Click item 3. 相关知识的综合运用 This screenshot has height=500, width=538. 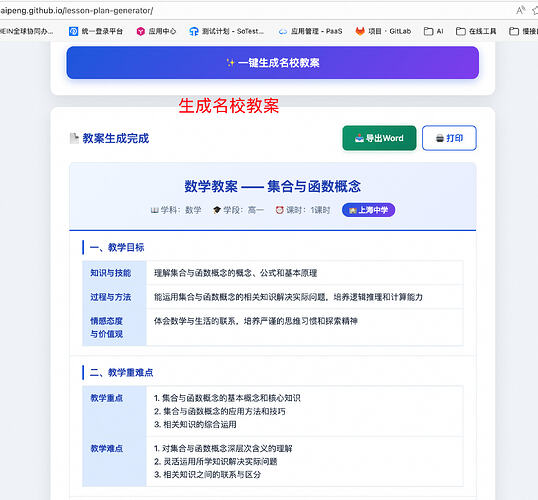coord(195,425)
